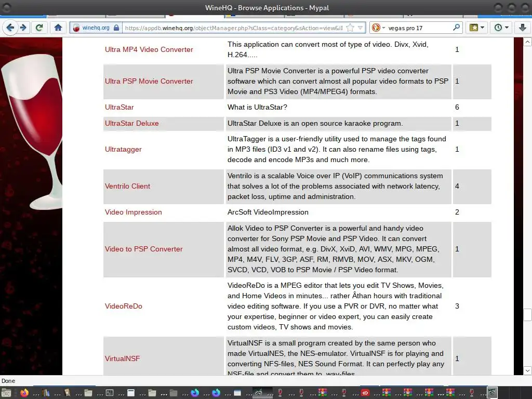The width and height of the screenshot is (532, 399).
Task: Open the history button dropdown
Action: tap(501, 28)
